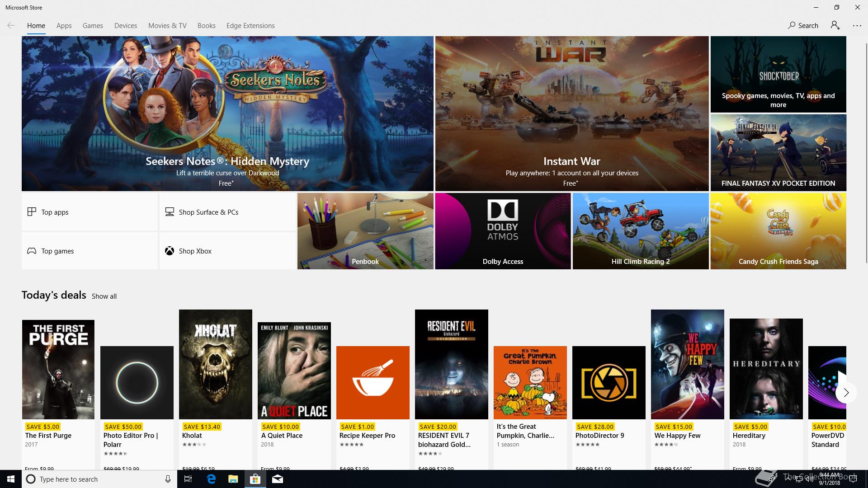
Task: Click the next arrow in Today's deals
Action: tap(846, 393)
